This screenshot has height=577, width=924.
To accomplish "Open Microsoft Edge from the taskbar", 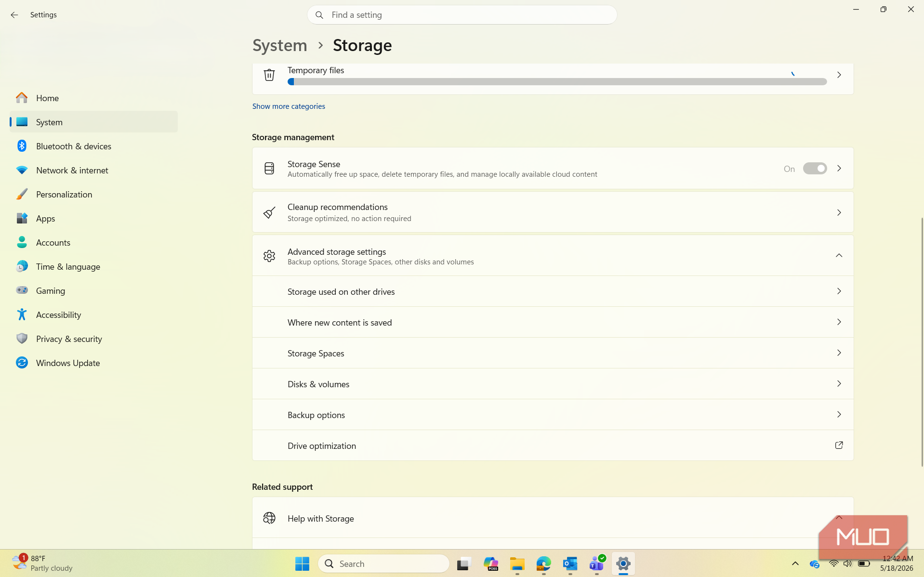I will tap(543, 564).
